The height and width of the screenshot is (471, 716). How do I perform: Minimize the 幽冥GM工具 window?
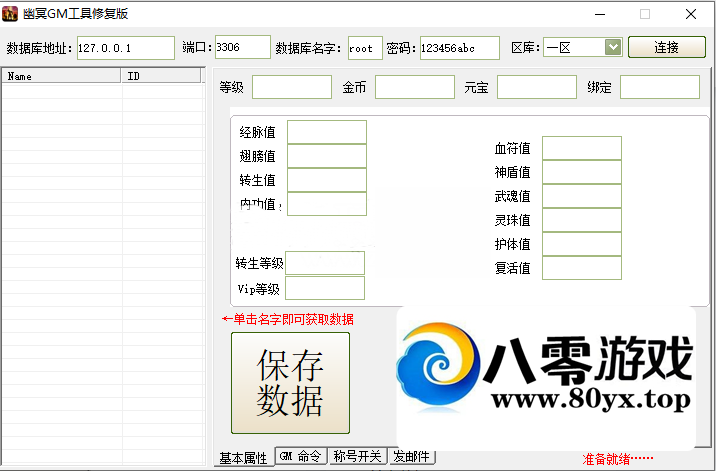[599, 14]
